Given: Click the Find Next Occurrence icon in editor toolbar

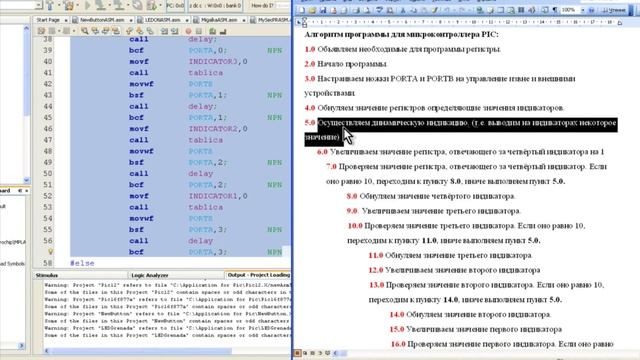Looking at the screenshot, I should point(106,31).
